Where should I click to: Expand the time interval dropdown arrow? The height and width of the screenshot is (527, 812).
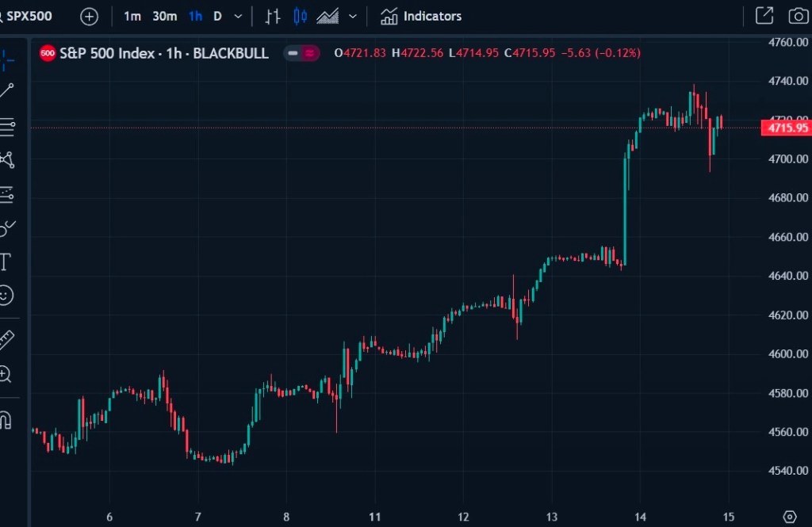click(x=238, y=16)
